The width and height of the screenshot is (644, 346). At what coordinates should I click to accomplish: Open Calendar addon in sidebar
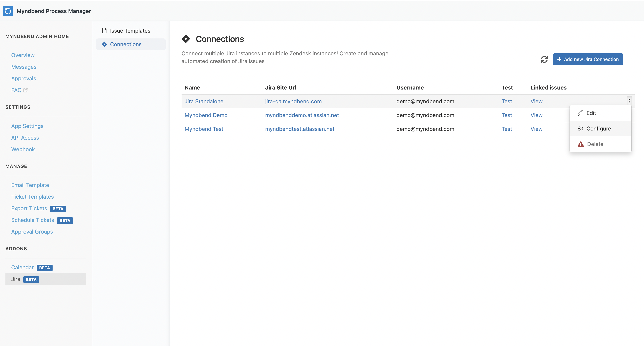pyautogui.click(x=22, y=267)
